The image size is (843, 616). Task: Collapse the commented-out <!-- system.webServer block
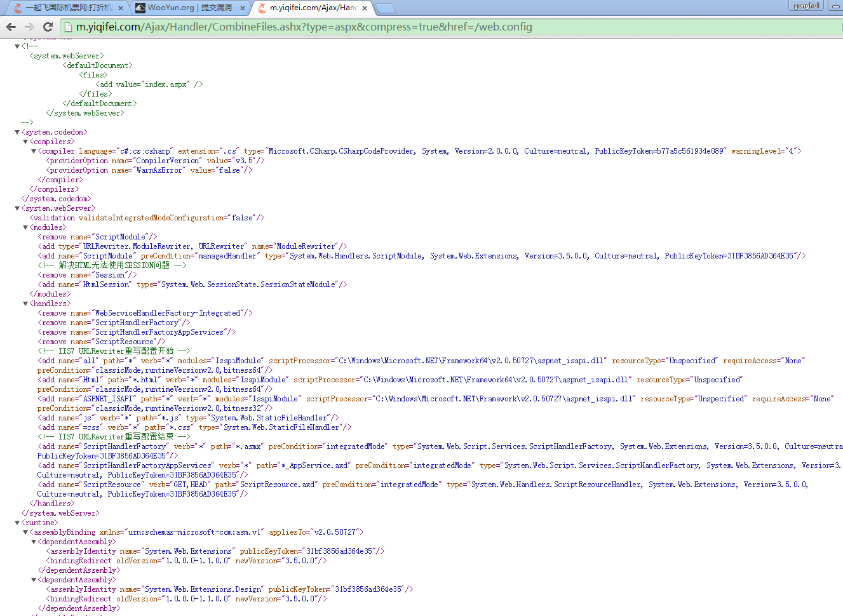17,46
